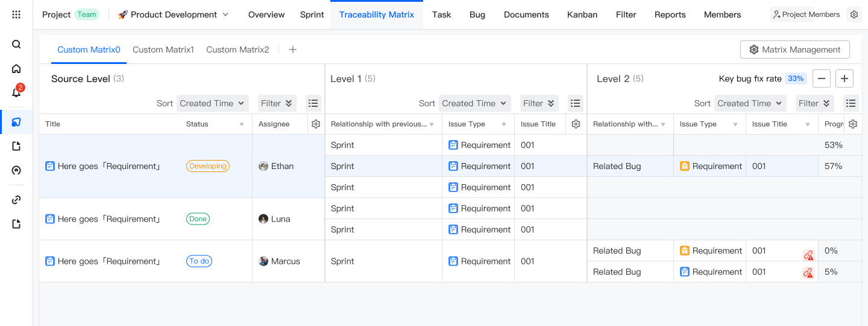Toggle list view icon in Level 2
This screenshot has width=868, height=326.
pos(851,103)
